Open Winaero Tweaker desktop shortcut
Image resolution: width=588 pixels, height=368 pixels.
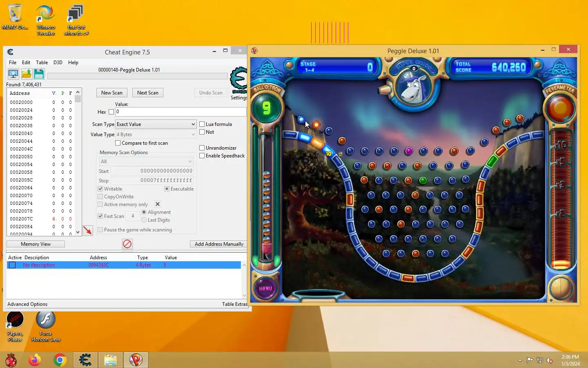click(46, 20)
